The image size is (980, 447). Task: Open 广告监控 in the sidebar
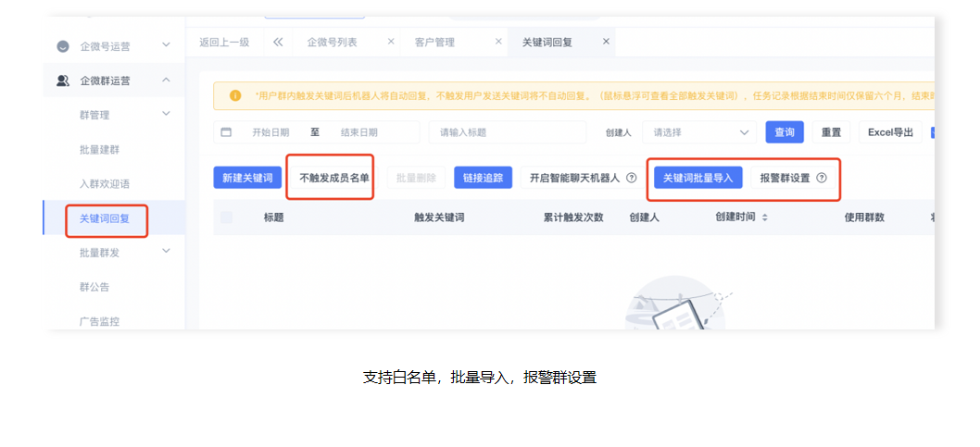(x=99, y=321)
